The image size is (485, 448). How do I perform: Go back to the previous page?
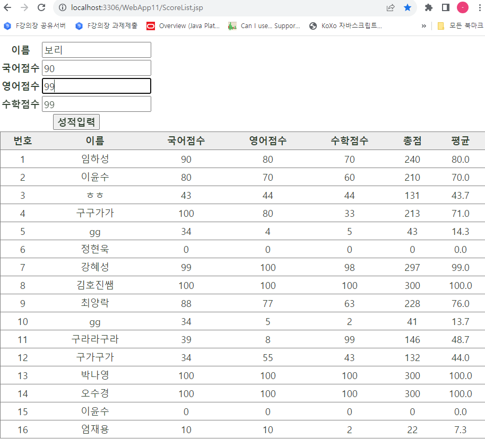point(7,8)
